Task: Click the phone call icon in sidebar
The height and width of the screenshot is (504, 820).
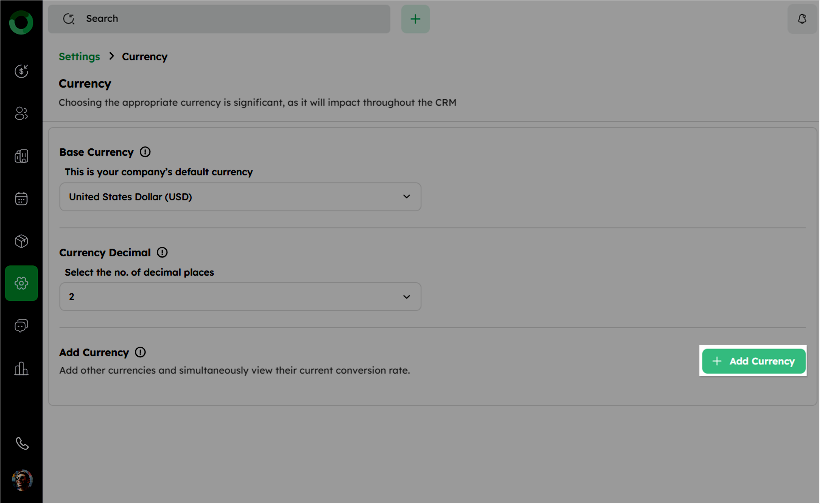Action: tap(22, 444)
